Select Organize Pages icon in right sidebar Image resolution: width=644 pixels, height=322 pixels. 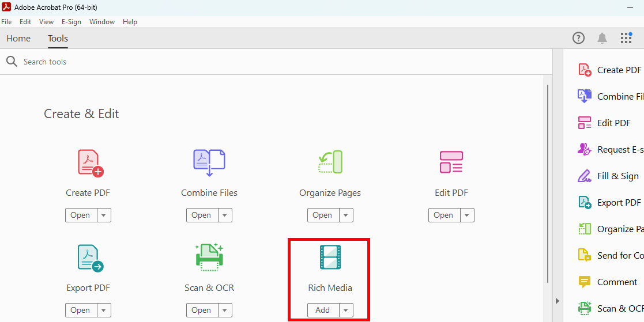point(585,229)
